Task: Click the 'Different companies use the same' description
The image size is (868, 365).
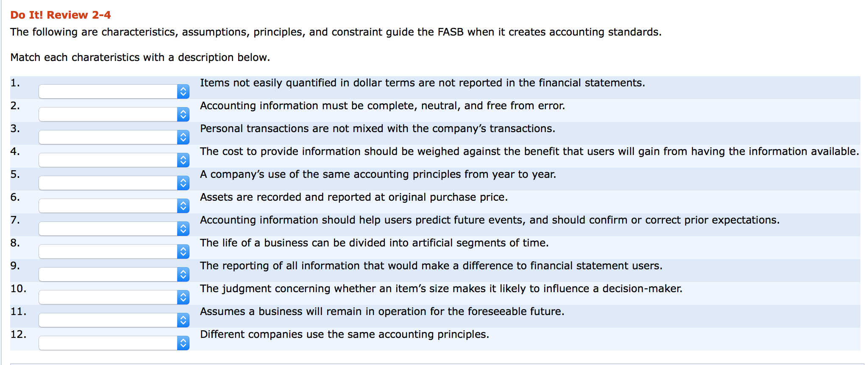Action: click(344, 335)
